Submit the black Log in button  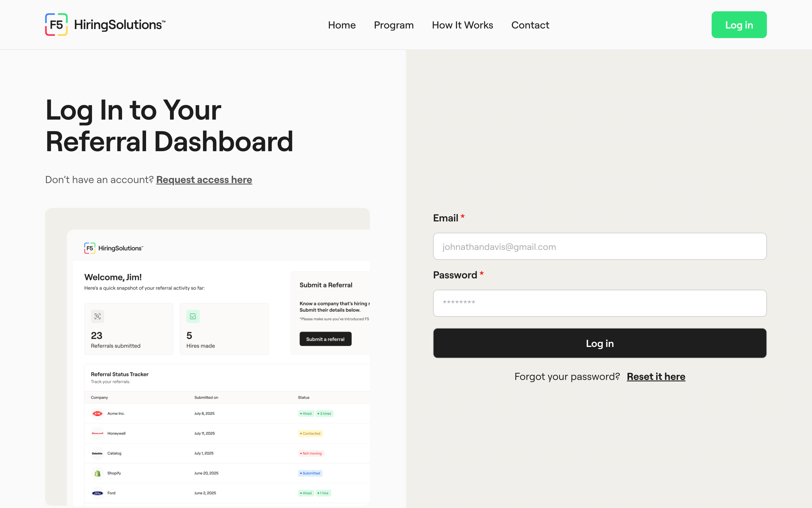point(599,343)
